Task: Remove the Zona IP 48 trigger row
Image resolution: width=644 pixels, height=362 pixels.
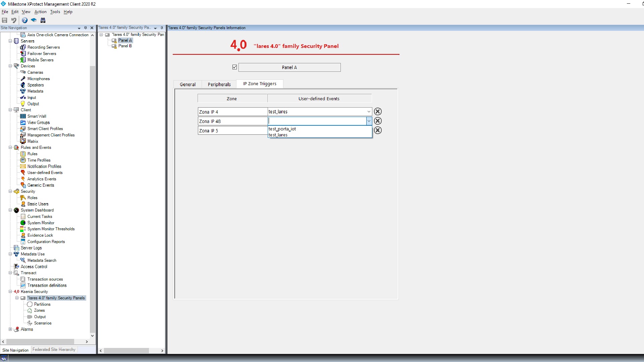Action: [x=378, y=121]
